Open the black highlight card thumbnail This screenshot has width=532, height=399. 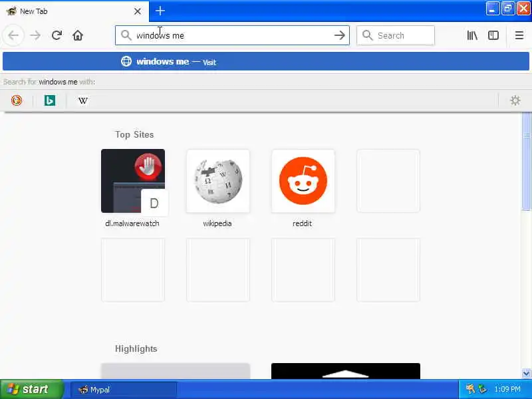click(346, 371)
